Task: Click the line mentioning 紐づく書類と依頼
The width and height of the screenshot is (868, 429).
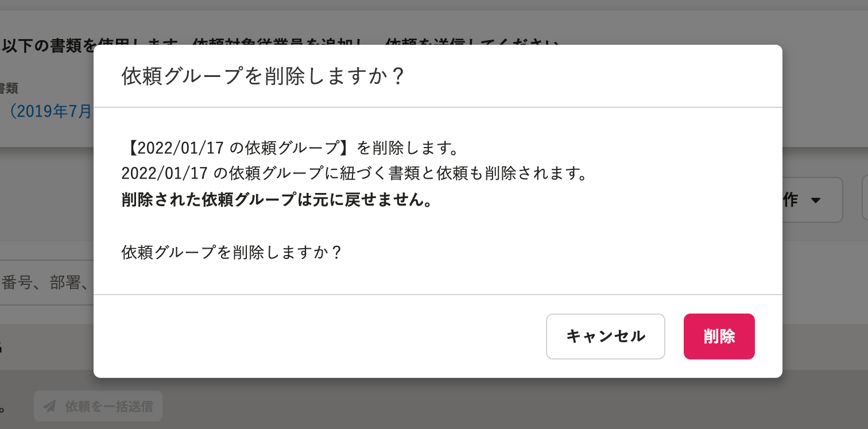Action: (x=354, y=173)
